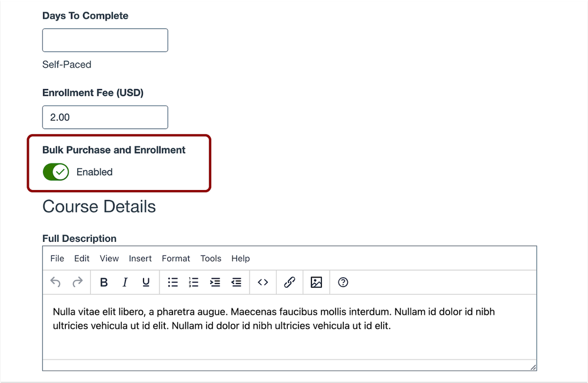The height and width of the screenshot is (383, 588).
Task: Click the Enrollment Fee input field
Action: coord(105,117)
